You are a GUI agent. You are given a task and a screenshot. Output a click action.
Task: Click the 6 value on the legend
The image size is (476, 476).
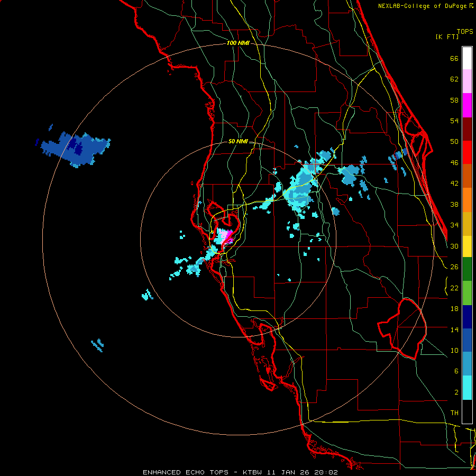coord(456,371)
